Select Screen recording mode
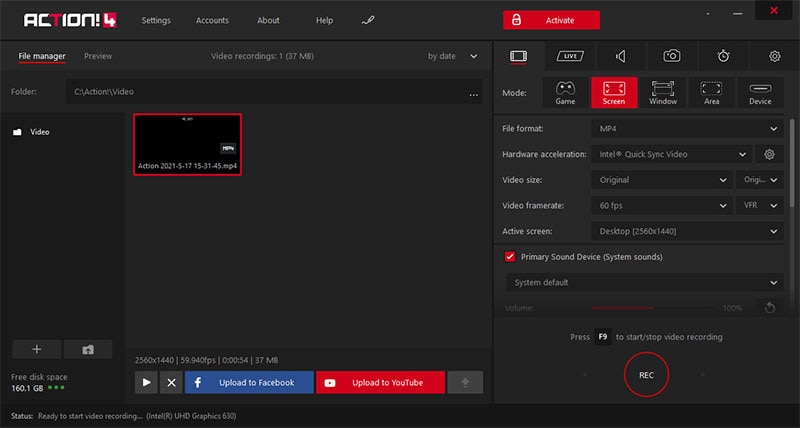This screenshot has height=428, width=800. pos(614,93)
